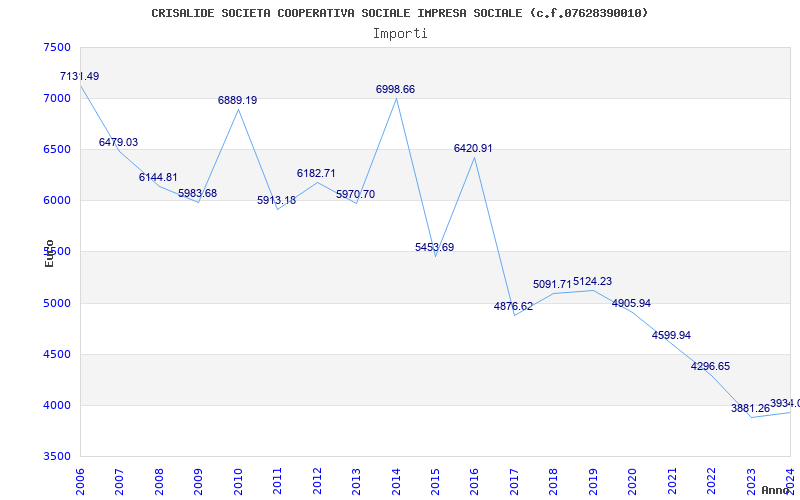Select data label 6889.19
Screen dimensions: 800x500
pyautogui.click(x=238, y=101)
